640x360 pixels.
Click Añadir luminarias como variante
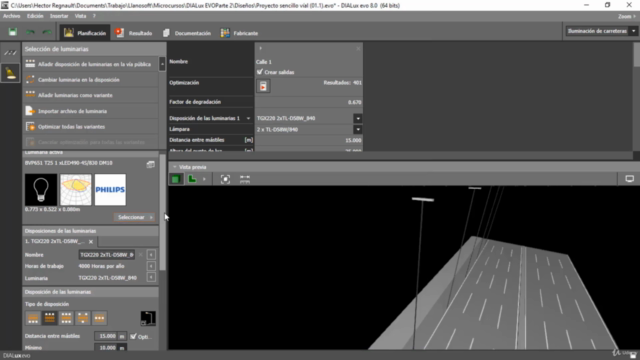click(90, 95)
